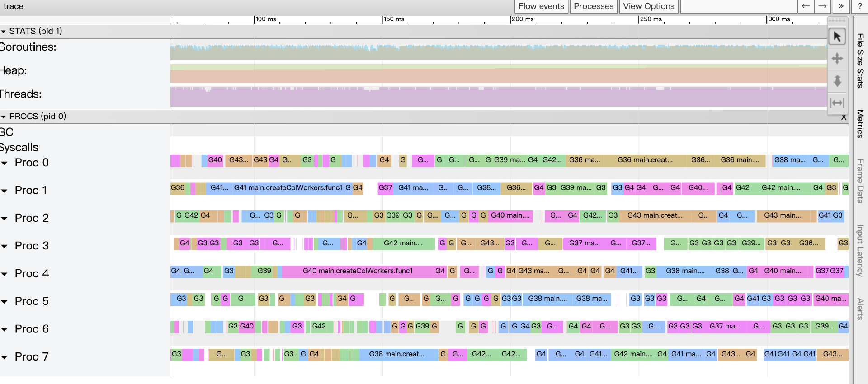Image resolution: width=868 pixels, height=384 pixels.
Task: Activate the pan tool with crossed arrows
Action: pyautogui.click(x=837, y=59)
